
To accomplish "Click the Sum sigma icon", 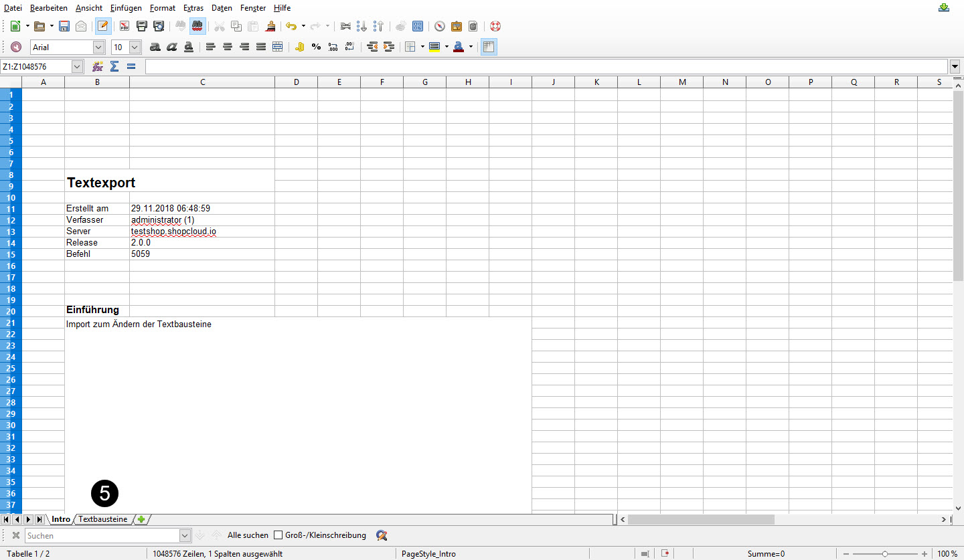I will [x=114, y=66].
